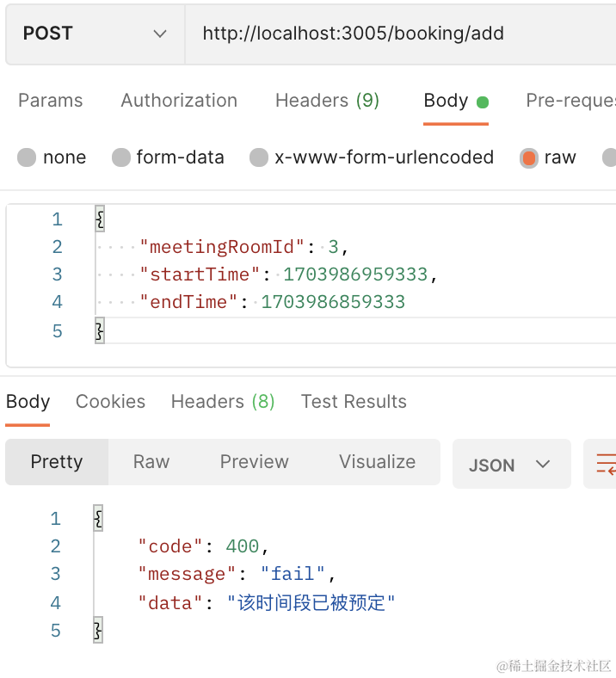Click the wrap lines icon in response toolbar
The image size is (616, 678).
click(605, 464)
